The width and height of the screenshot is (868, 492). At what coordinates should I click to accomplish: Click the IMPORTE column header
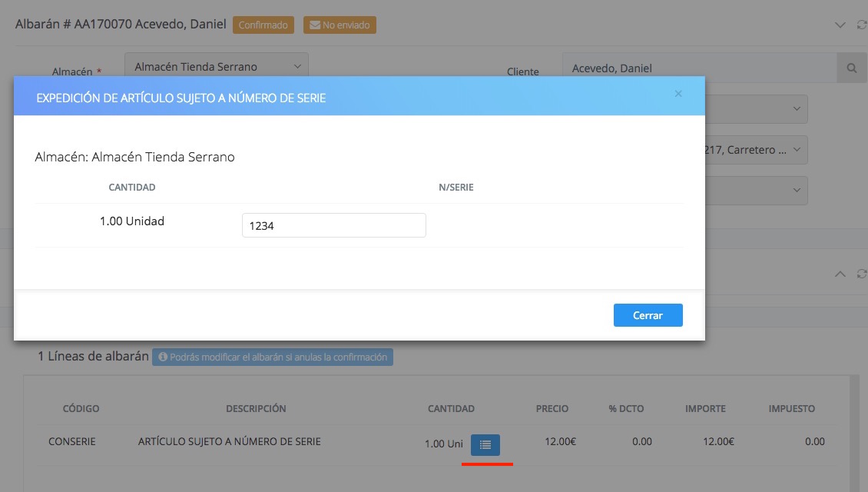[x=705, y=409]
